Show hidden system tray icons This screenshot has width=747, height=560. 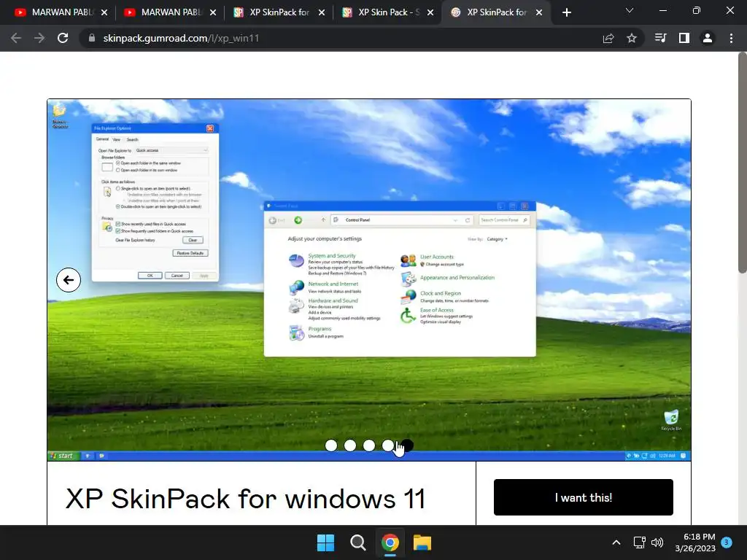(x=616, y=542)
